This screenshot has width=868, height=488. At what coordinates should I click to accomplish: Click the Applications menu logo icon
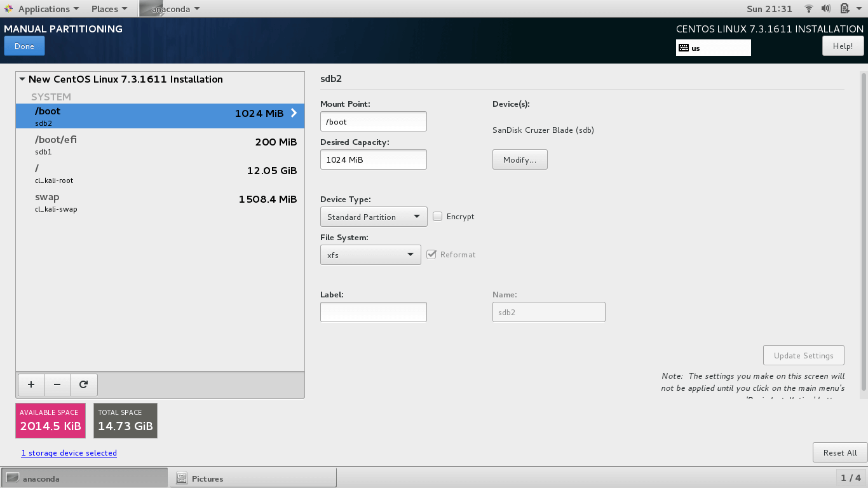[x=9, y=9]
